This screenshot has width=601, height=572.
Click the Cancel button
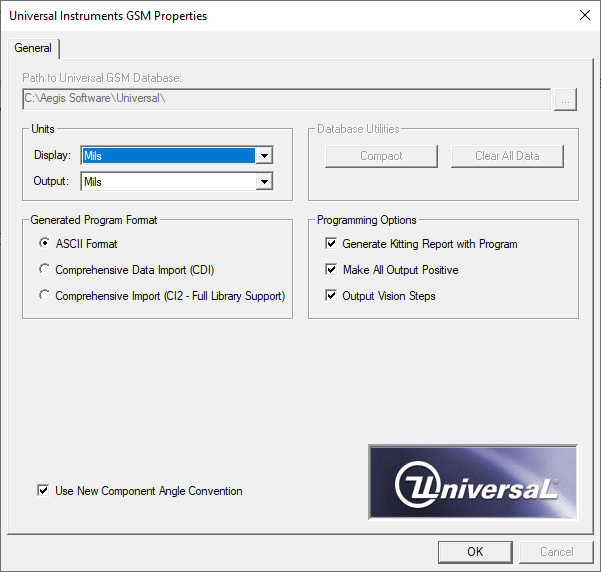coord(557,552)
